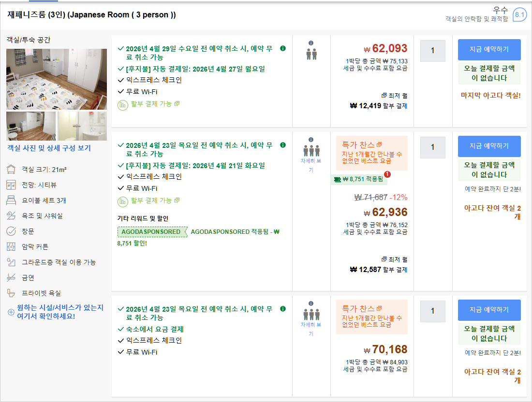The image size is (532, 402).
Task: Click 할부 결제 가능 circle icon in ₩62,093 row
Action: (123, 104)
